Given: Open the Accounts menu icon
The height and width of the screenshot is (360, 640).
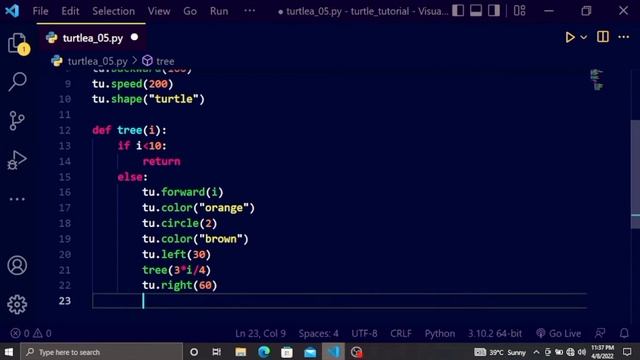Looking at the screenshot, I should tap(17, 265).
